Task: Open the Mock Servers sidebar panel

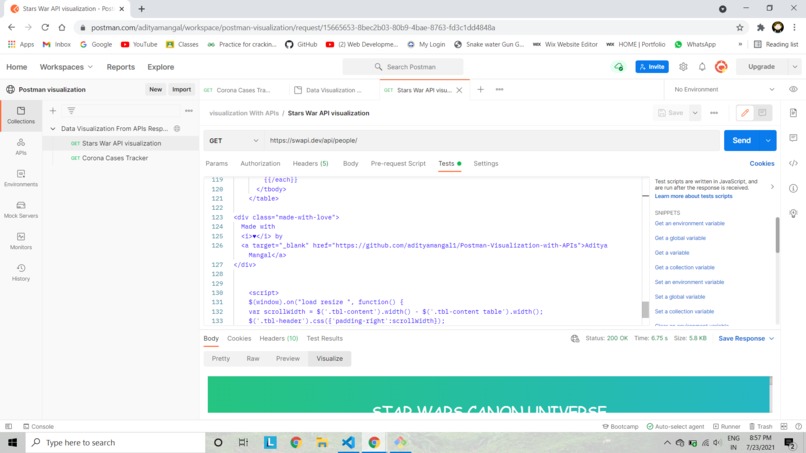Action: (x=21, y=209)
